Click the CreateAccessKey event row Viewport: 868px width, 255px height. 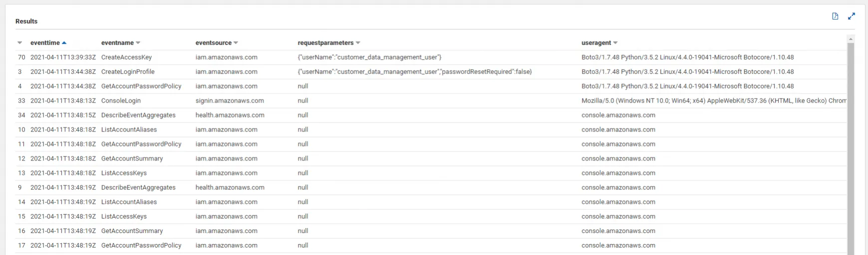click(431, 57)
